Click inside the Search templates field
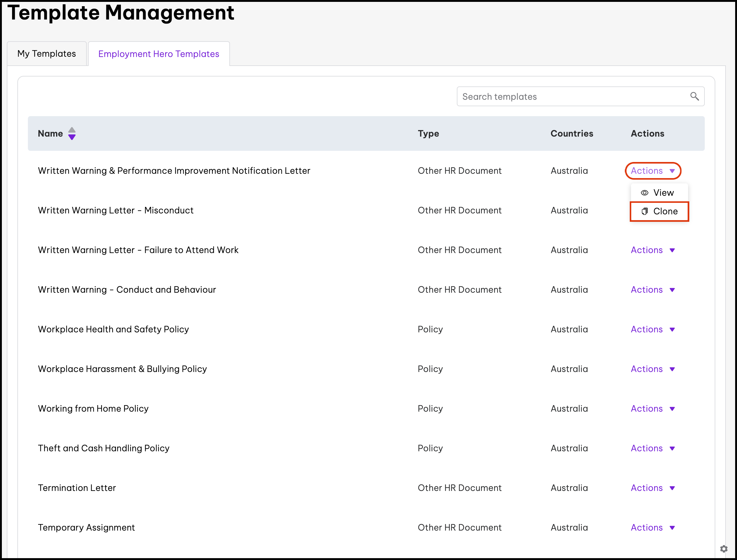This screenshot has width=737, height=560. coord(567,97)
